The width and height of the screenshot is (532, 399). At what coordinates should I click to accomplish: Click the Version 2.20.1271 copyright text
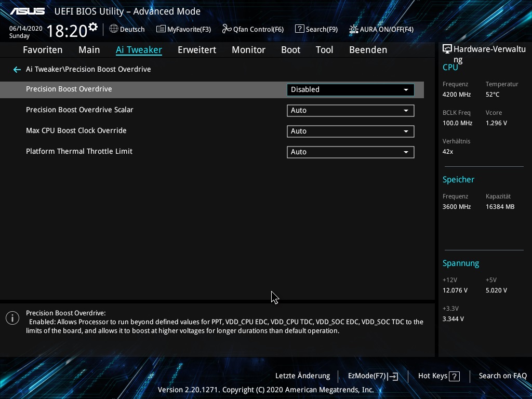[265, 390]
